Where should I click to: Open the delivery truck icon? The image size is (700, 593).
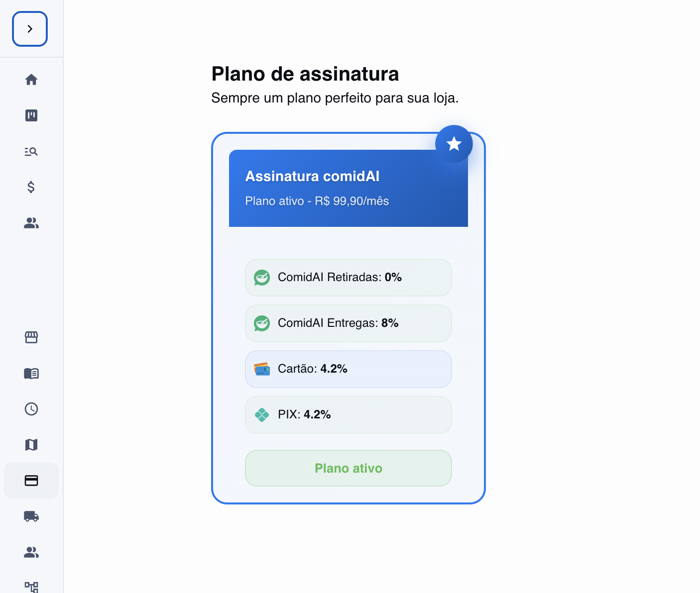coord(31,516)
